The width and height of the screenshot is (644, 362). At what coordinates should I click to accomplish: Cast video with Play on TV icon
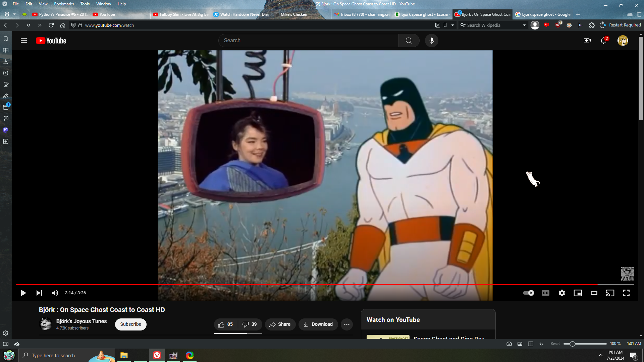[610, 293]
